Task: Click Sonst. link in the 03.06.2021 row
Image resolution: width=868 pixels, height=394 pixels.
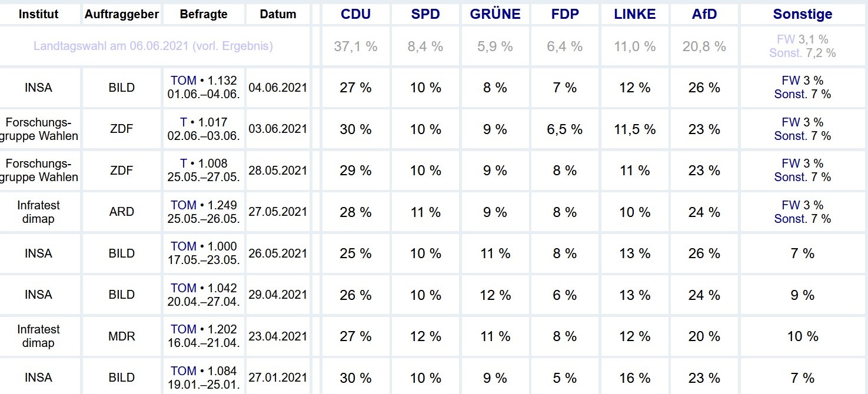Action: [790, 136]
